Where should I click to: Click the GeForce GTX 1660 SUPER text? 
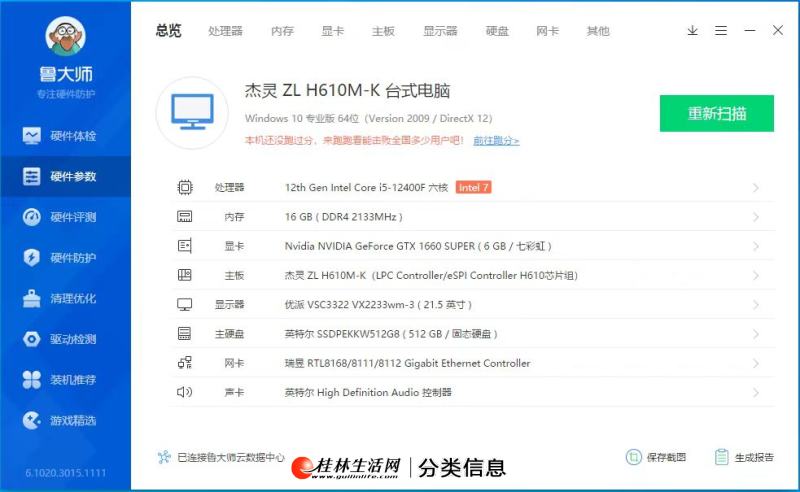[418, 246]
